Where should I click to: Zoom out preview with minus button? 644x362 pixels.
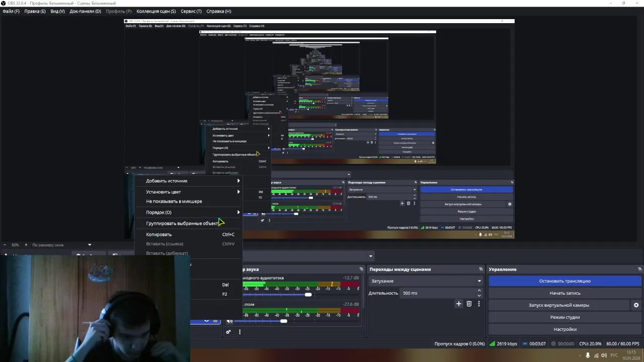(6, 245)
